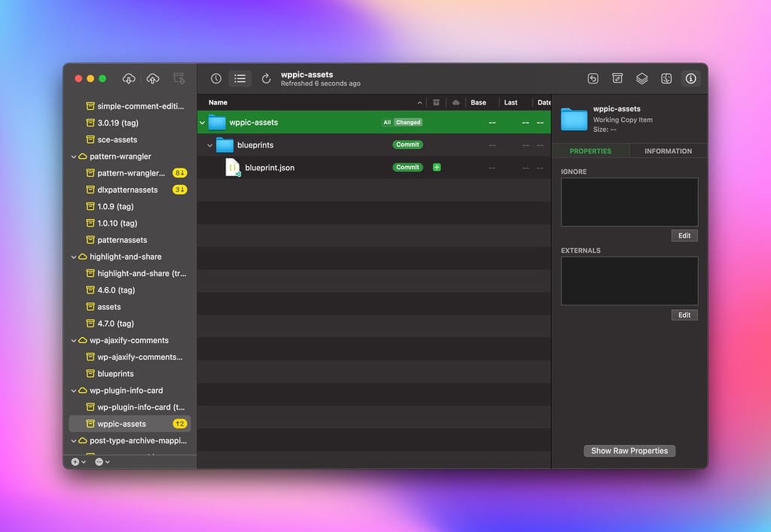The height and width of the screenshot is (532, 771).
Task: Click the greyed checkout box-arrow toolbar icon
Action: click(x=179, y=78)
